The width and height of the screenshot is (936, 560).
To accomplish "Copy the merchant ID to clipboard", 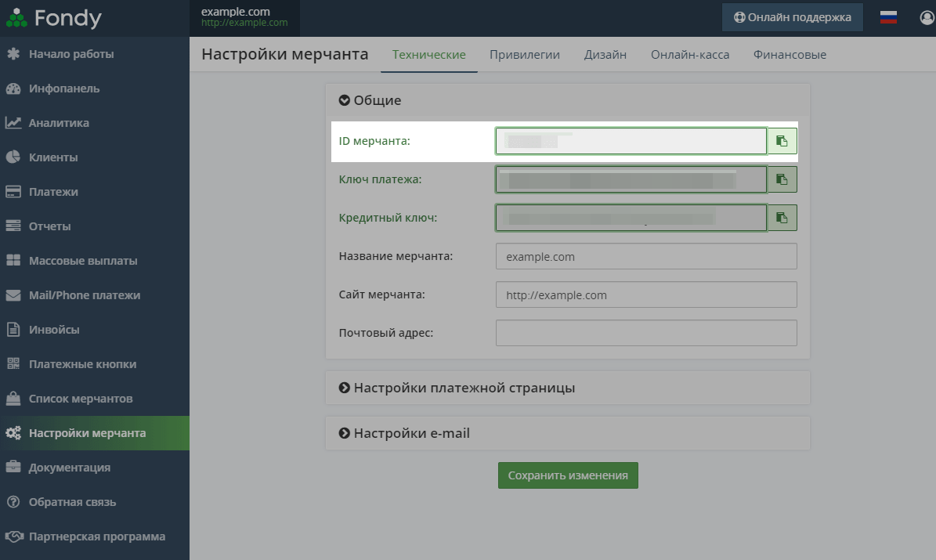I will coord(782,141).
